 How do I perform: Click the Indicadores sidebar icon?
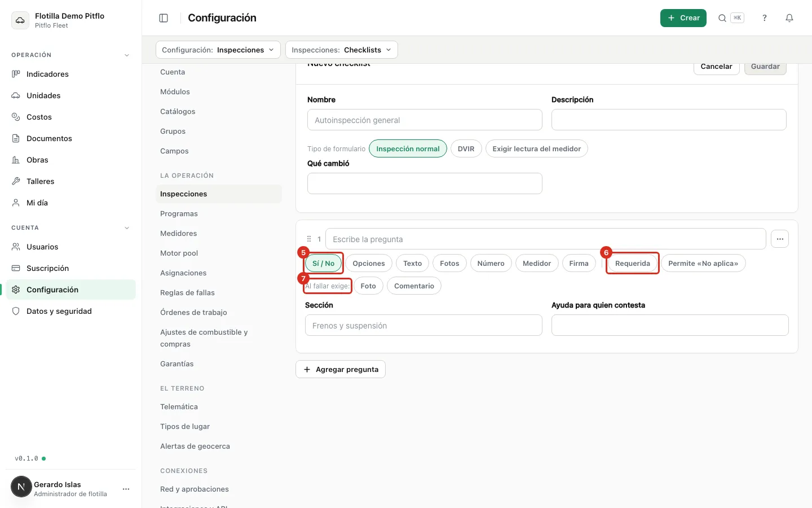[16, 74]
